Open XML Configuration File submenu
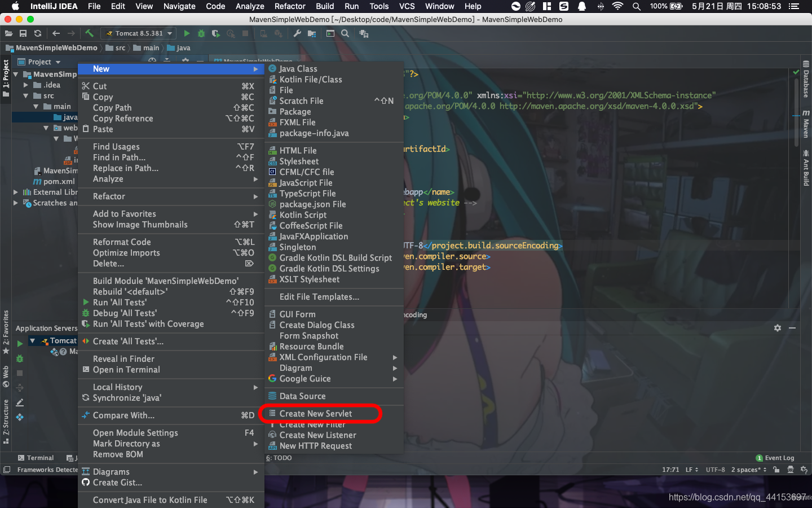Screen dimensions: 812x508 (x=334, y=357)
